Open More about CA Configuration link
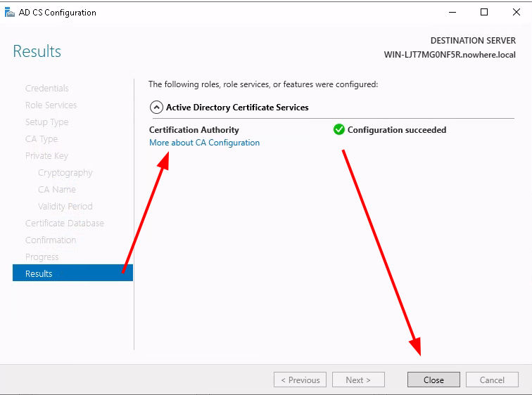 204,143
